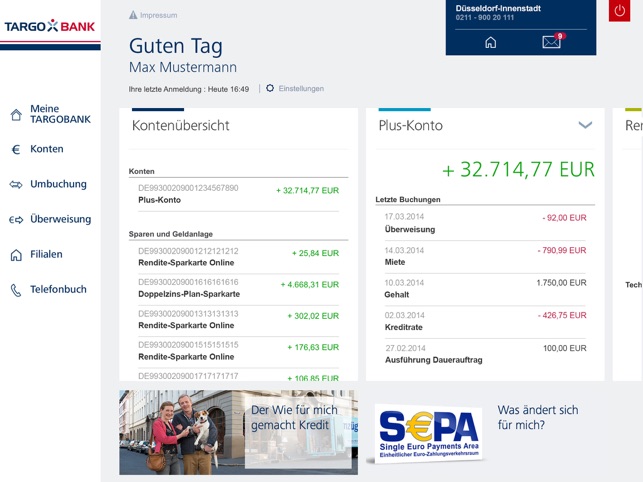Click the house icon in branch box
Viewport: 643px width, 482px height.
tap(490, 42)
